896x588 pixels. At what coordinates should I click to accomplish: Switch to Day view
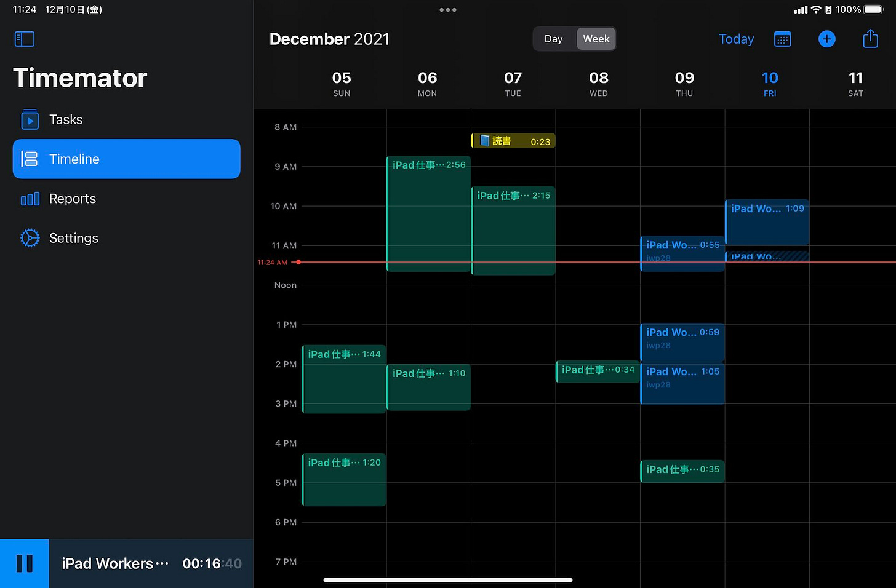(x=554, y=39)
